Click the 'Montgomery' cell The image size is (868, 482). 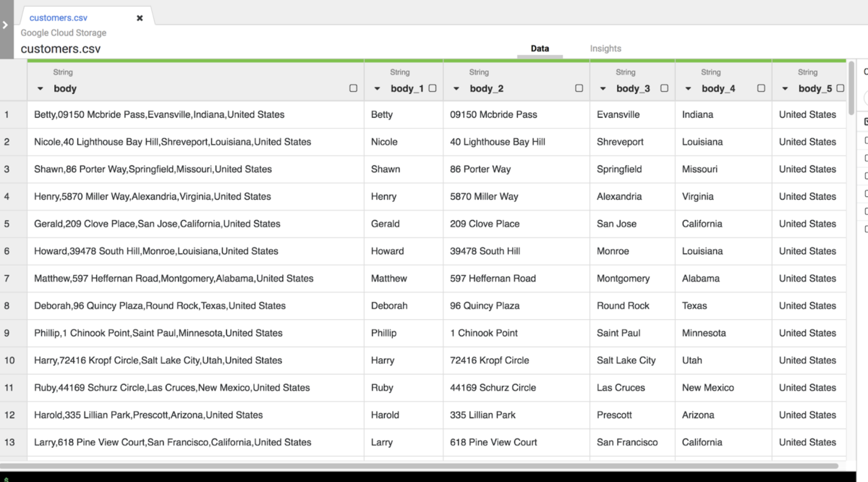coord(632,279)
